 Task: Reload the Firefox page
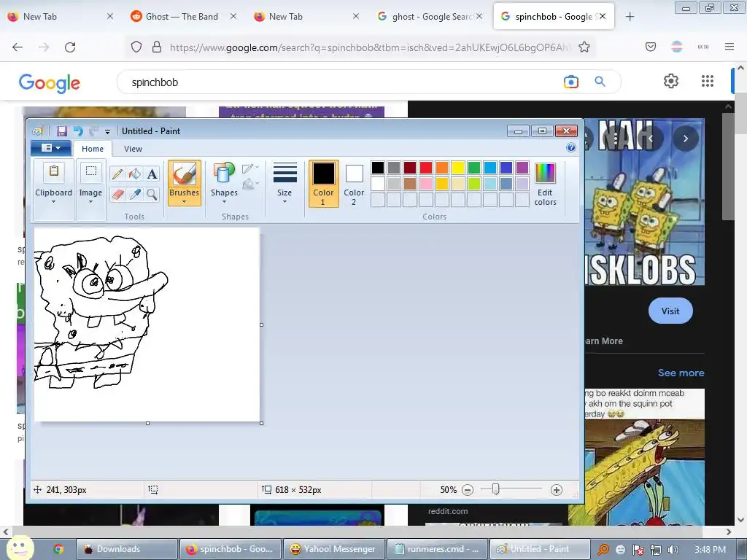(x=70, y=47)
